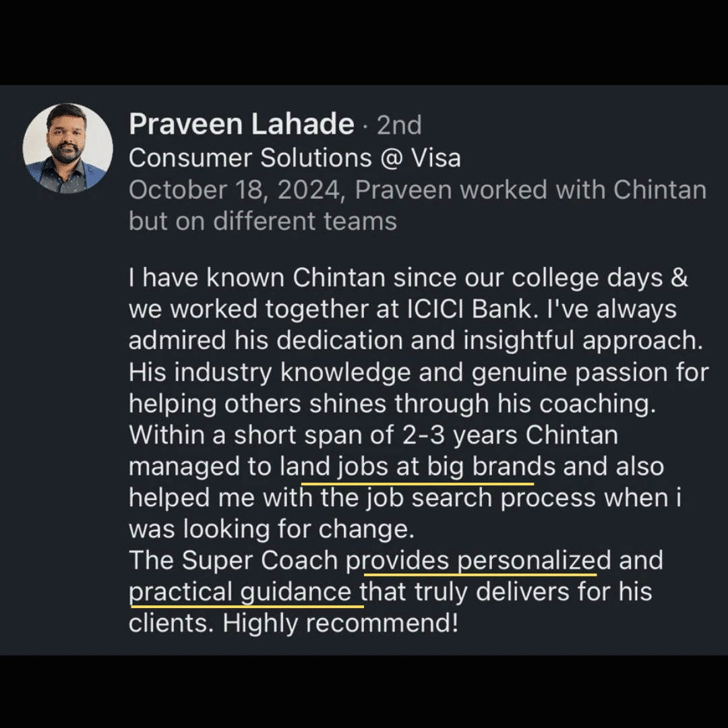Select the @ symbol in the headline
Screen dimensions: 728x728
(392, 159)
